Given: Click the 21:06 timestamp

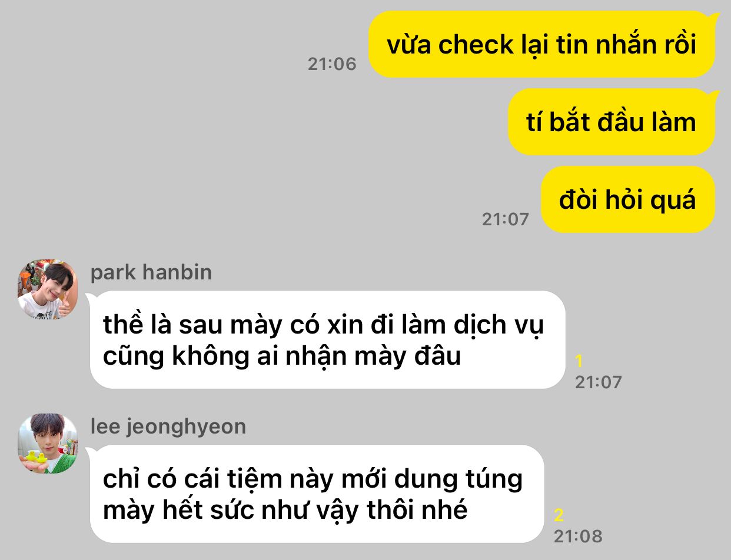Looking at the screenshot, I should [332, 64].
